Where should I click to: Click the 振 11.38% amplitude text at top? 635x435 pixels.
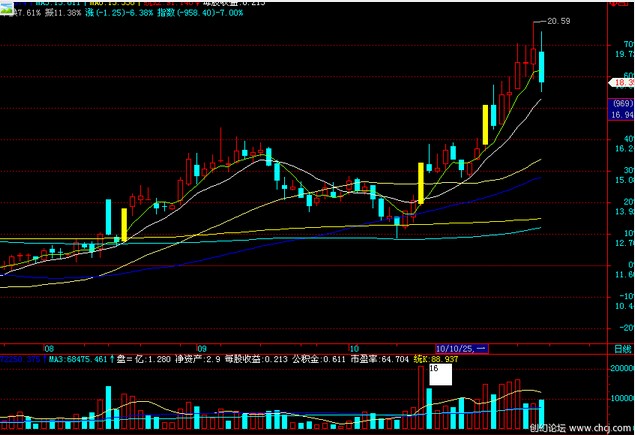(x=62, y=12)
